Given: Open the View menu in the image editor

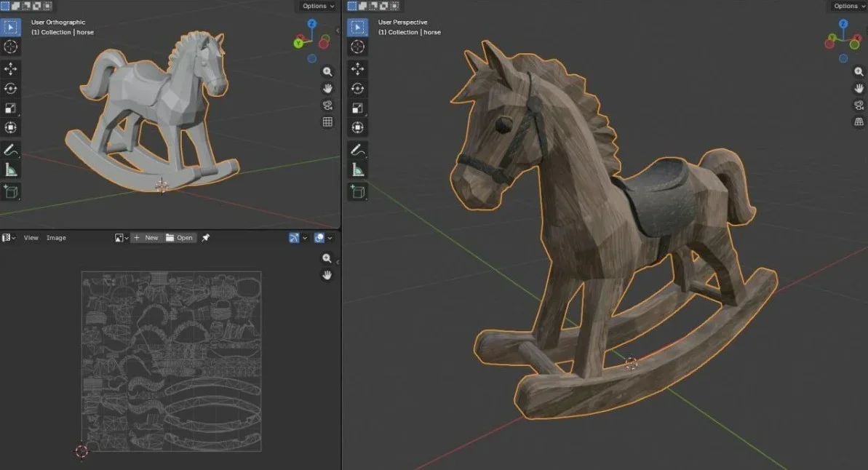Looking at the screenshot, I should click(x=31, y=238).
